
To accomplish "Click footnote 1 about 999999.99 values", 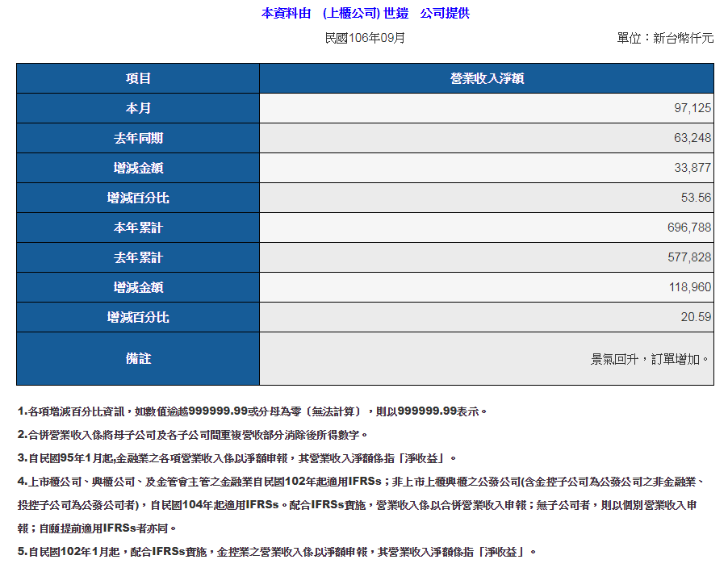I will [x=252, y=411].
